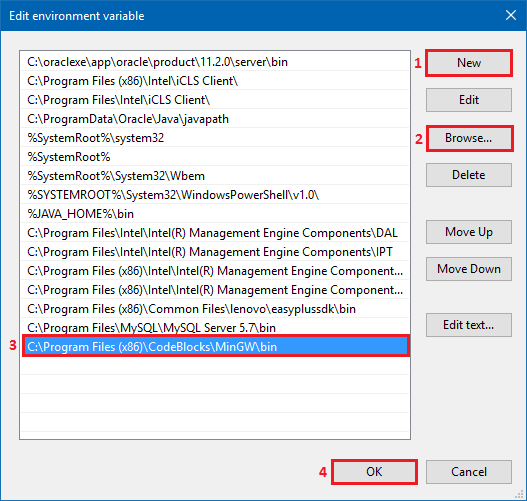The height and width of the screenshot is (501, 527).
Task: Select the Oracle Java javapath entry
Action: (x=215, y=119)
